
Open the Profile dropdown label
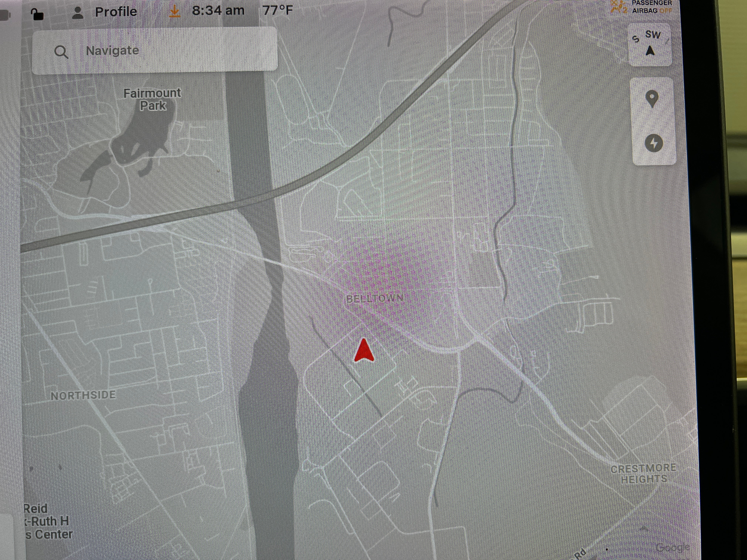116,12
